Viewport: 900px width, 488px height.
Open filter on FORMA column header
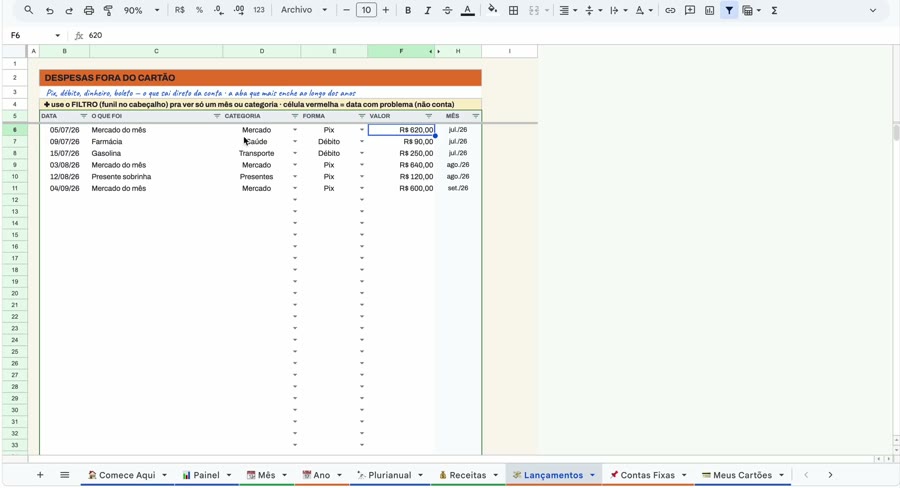(x=362, y=116)
